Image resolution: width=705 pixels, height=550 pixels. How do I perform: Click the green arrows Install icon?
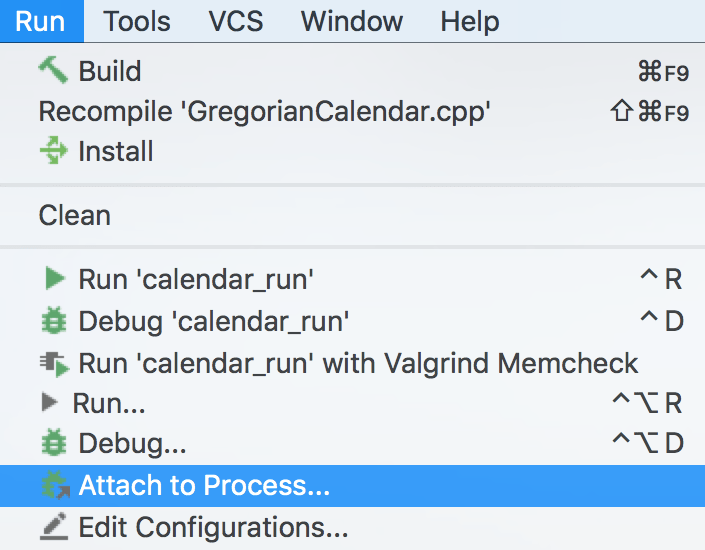point(54,150)
